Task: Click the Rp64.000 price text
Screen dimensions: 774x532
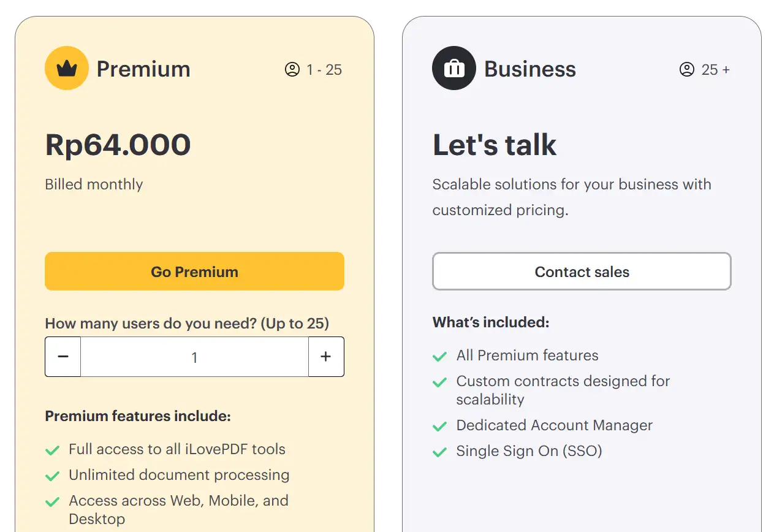Action: [x=118, y=145]
